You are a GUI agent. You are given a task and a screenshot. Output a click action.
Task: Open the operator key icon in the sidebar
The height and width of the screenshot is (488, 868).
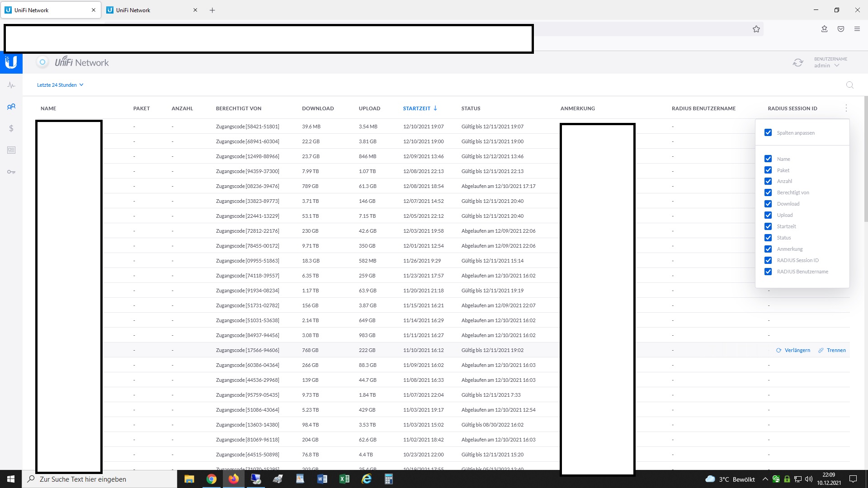[x=11, y=172]
